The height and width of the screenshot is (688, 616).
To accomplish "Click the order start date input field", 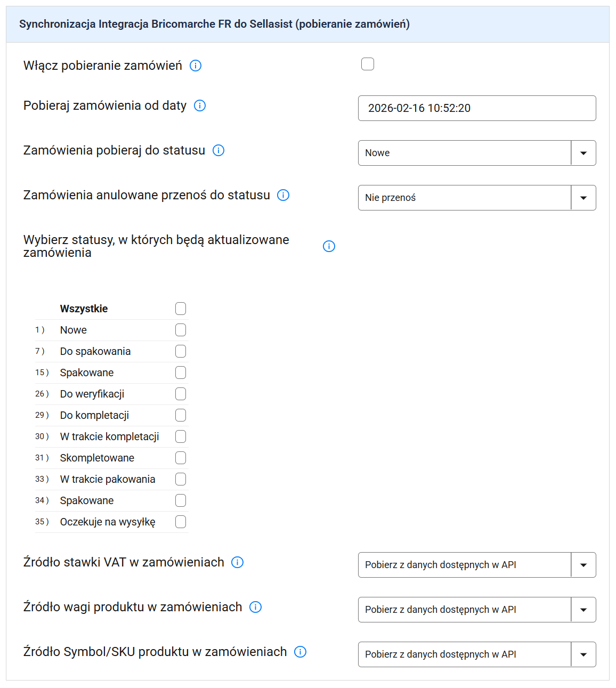I will click(476, 108).
